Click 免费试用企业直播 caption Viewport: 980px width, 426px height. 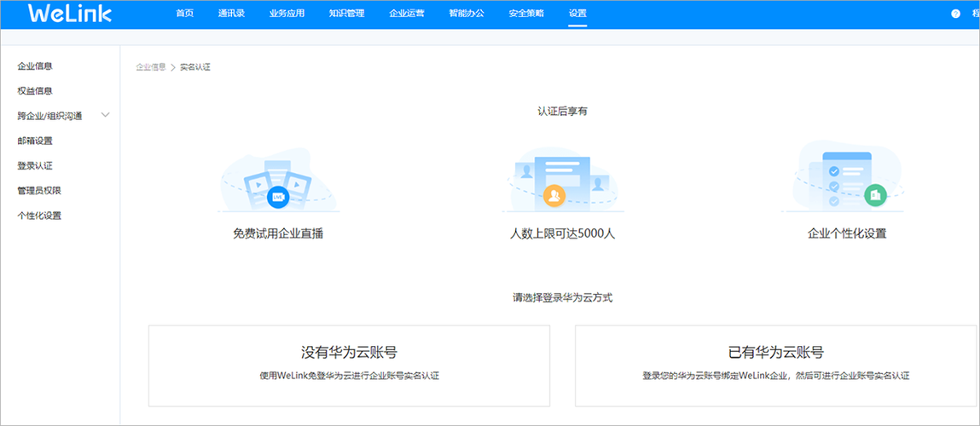pyautogui.click(x=278, y=234)
